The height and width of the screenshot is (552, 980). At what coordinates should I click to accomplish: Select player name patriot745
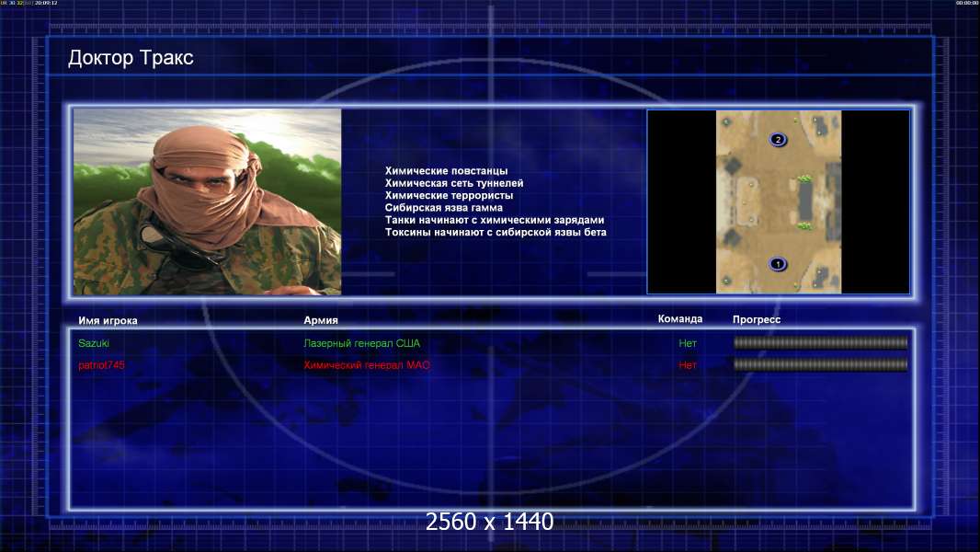pyautogui.click(x=101, y=365)
